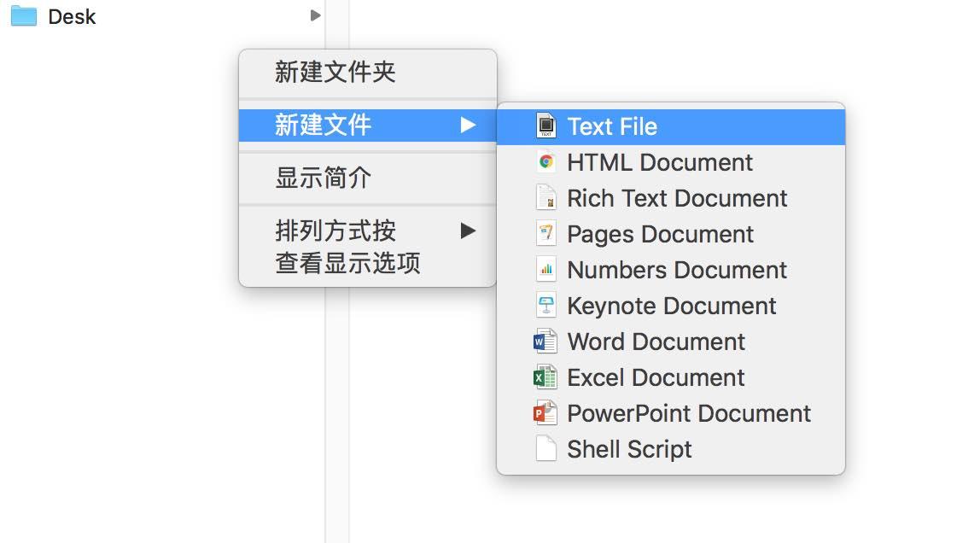Open the 新建文件 submenu arrow
This screenshot has height=543, width=980.
coord(467,126)
